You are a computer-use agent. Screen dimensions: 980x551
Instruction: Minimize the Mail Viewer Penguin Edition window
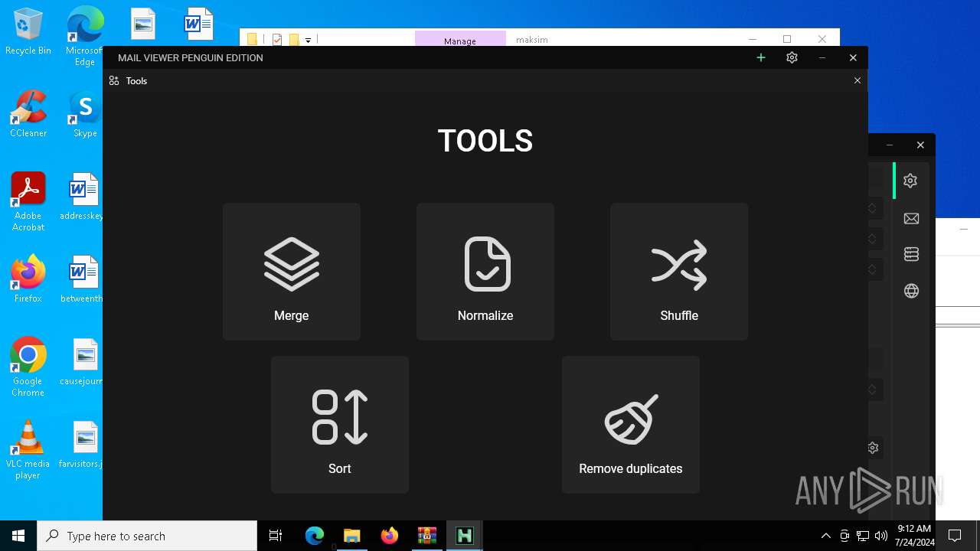tap(822, 57)
